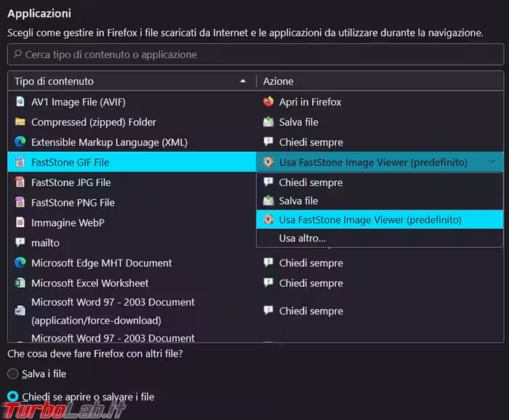Choose 'Chiedi sempre' in the open dropdown list

point(310,182)
